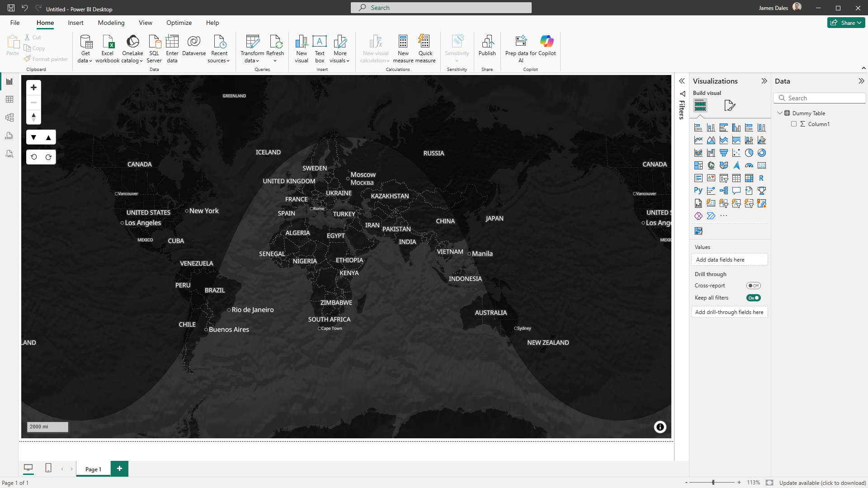Screen dimensions: 868x488
Task: Check the Column1 field checkbox
Action: [794, 124]
